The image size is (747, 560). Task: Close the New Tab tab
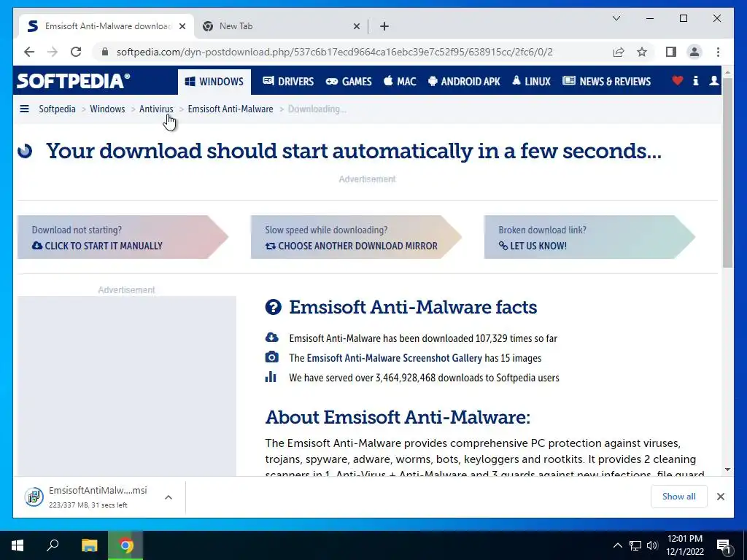356,26
